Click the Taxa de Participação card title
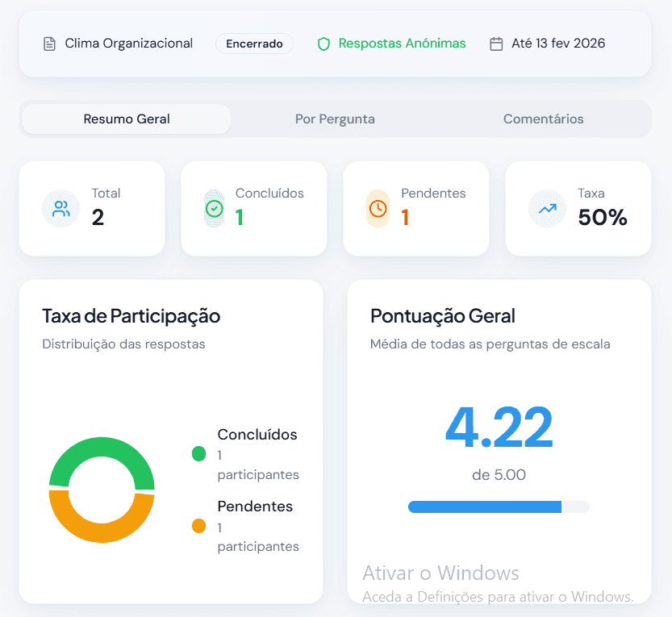672x617 pixels. tap(131, 316)
